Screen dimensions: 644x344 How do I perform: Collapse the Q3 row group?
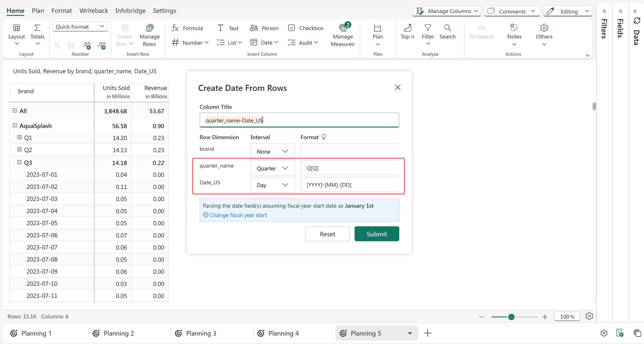coord(19,162)
